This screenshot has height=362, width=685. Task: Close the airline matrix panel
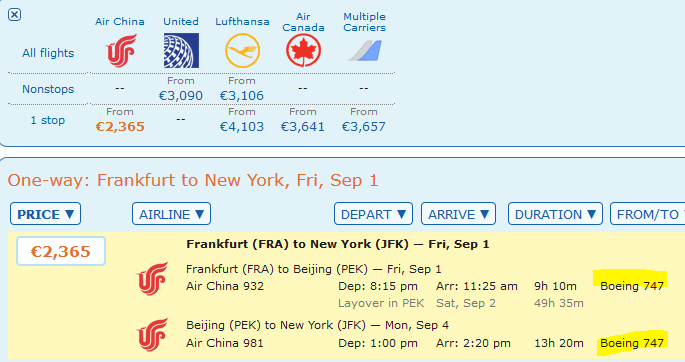pyautogui.click(x=14, y=14)
